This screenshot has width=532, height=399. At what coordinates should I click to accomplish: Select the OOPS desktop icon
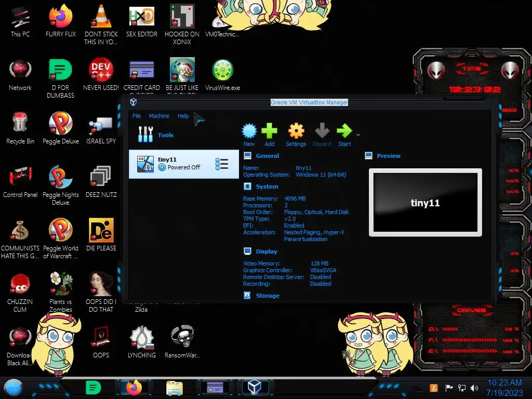[101, 342]
